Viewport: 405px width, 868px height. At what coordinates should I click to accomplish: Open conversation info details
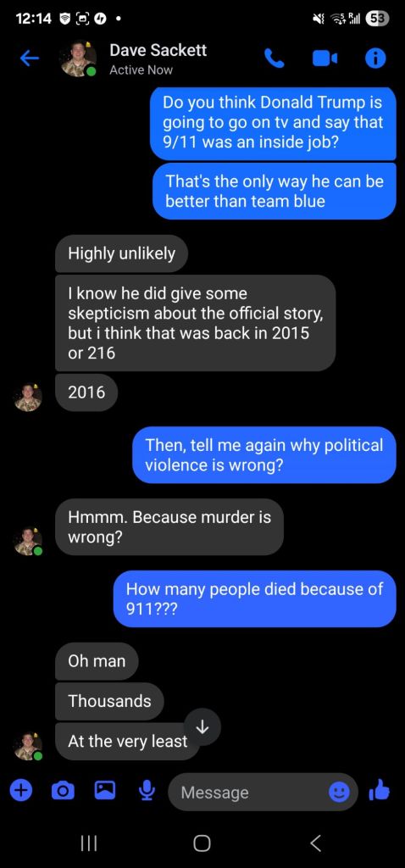(375, 58)
